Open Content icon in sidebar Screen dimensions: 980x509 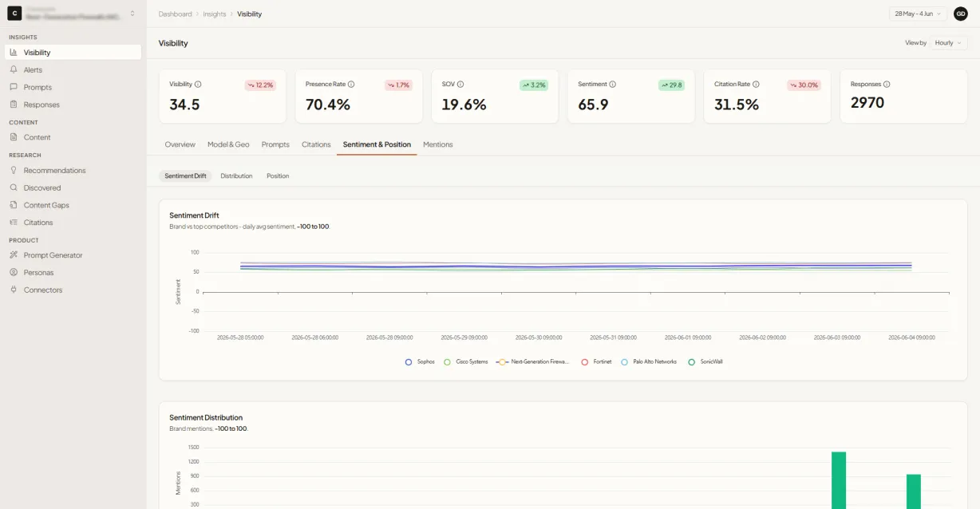[x=14, y=137]
